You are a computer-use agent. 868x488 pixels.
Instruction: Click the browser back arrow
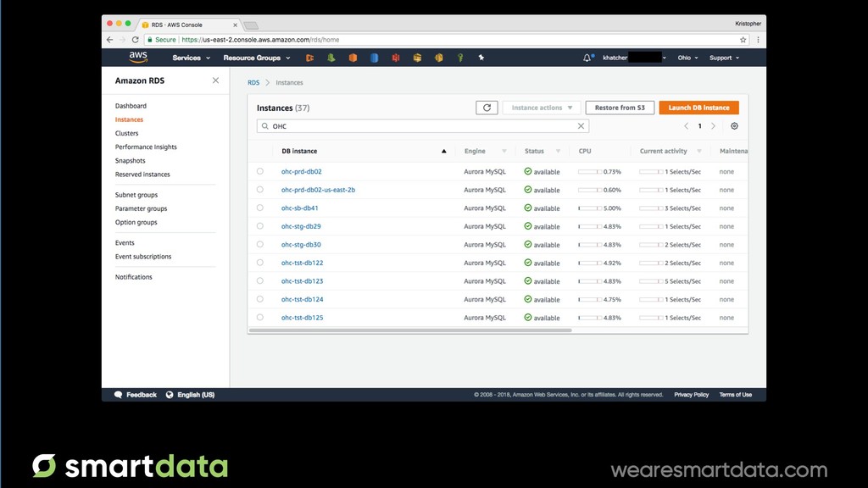(109, 40)
